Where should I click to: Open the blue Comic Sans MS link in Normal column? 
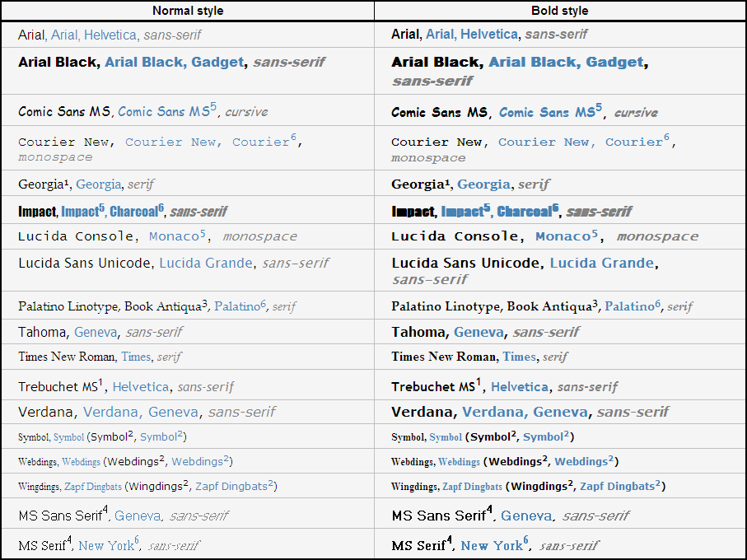(164, 112)
